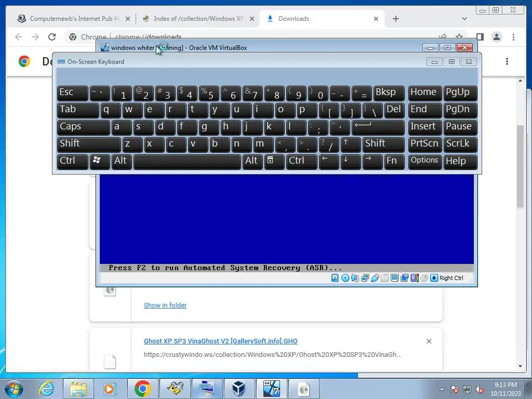This screenshot has height=399, width=532.
Task: Toggle the right Ctrl key on On-Screen Keyboard
Action: (x=302, y=162)
